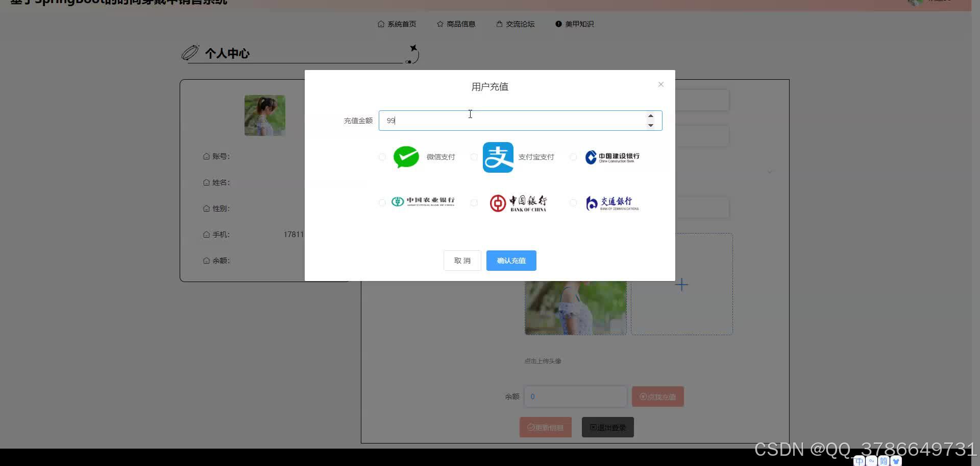Click the home icon beside 姓名
Image resolution: width=980 pixels, height=466 pixels.
(x=206, y=182)
